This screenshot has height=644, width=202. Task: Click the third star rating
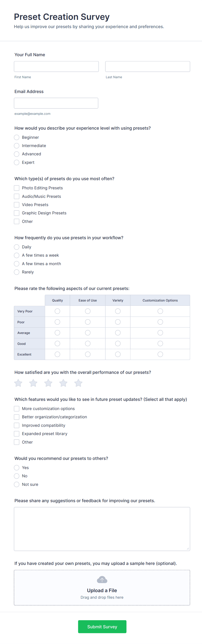(x=48, y=383)
